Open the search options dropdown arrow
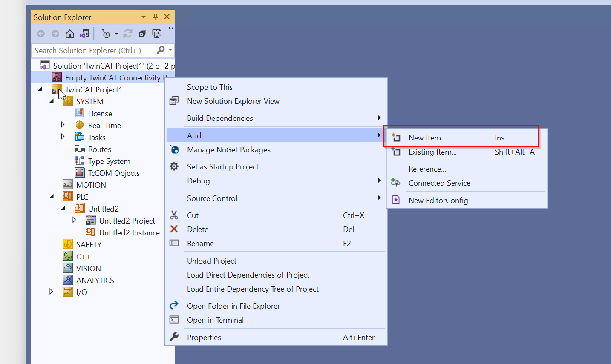 [170, 50]
